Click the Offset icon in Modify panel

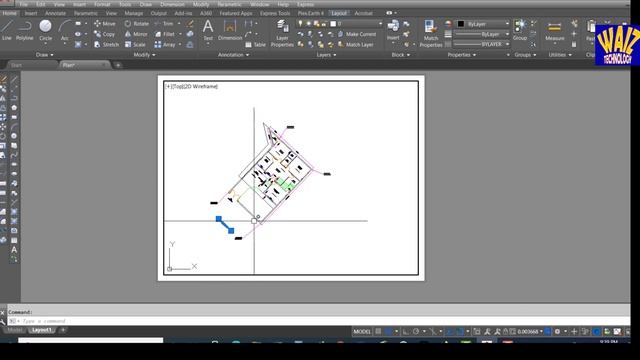coord(190,44)
